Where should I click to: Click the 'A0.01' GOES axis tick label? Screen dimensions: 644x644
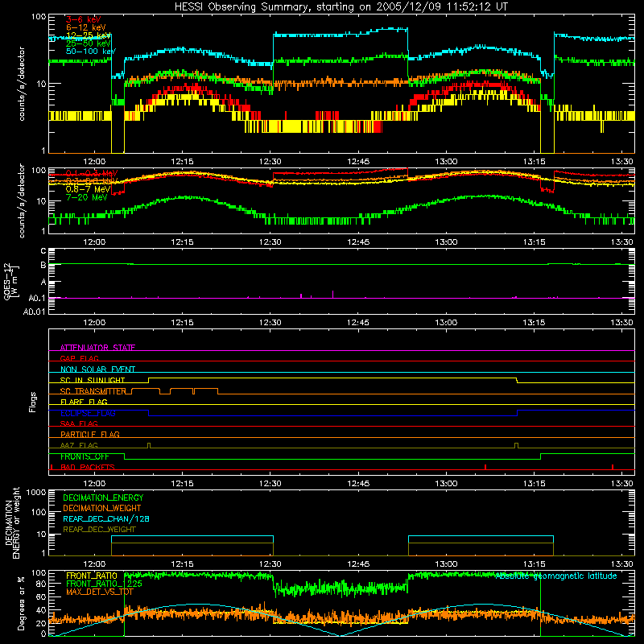[34, 312]
